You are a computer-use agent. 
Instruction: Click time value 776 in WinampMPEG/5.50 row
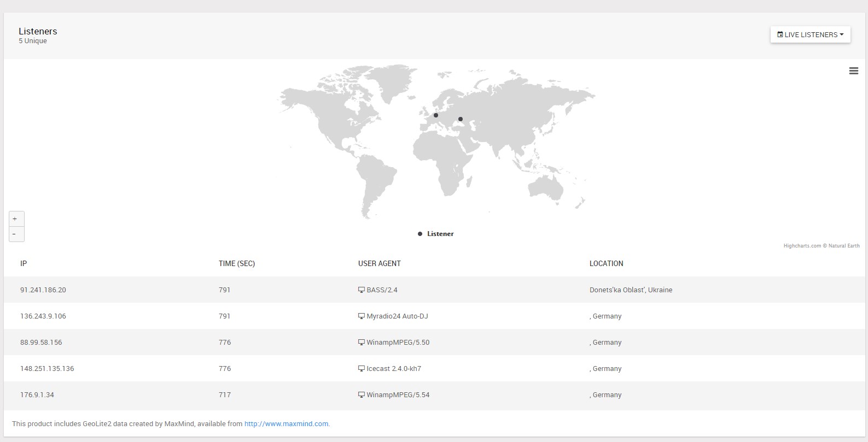(225, 342)
